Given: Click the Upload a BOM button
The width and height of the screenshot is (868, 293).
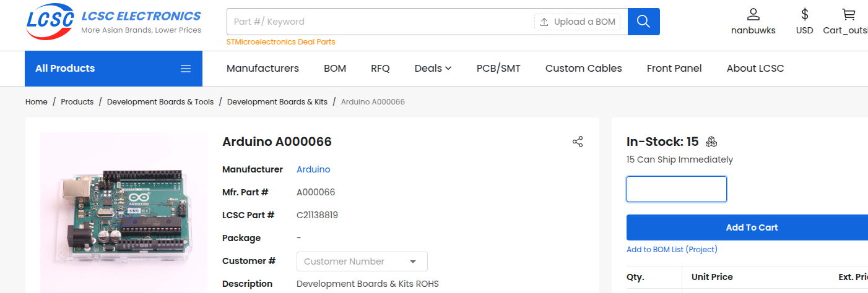Looking at the screenshot, I should pos(578,22).
